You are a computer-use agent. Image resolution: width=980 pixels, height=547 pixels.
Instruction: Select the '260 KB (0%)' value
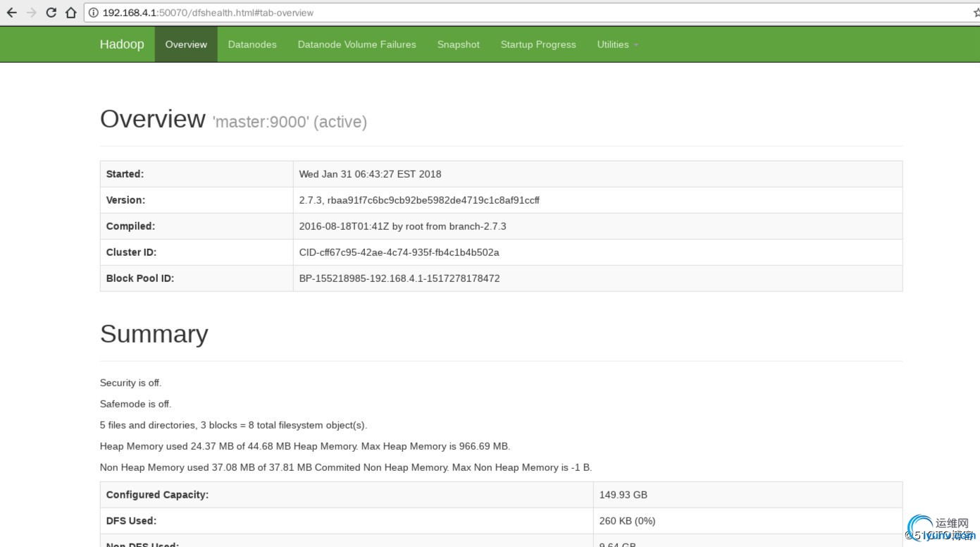(627, 521)
